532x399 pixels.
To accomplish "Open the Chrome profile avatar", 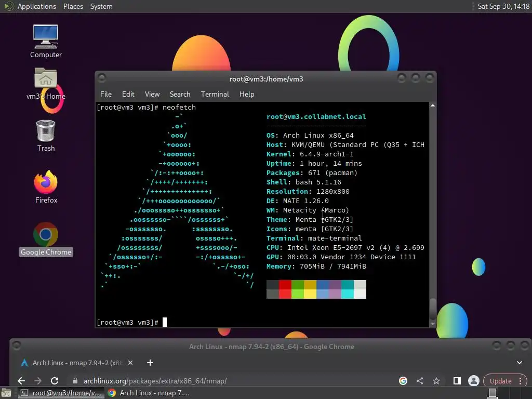I will (x=474, y=381).
